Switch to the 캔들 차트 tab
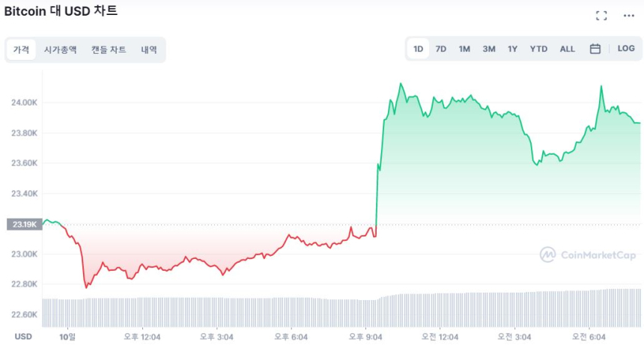The width and height of the screenshot is (644, 345). point(109,50)
